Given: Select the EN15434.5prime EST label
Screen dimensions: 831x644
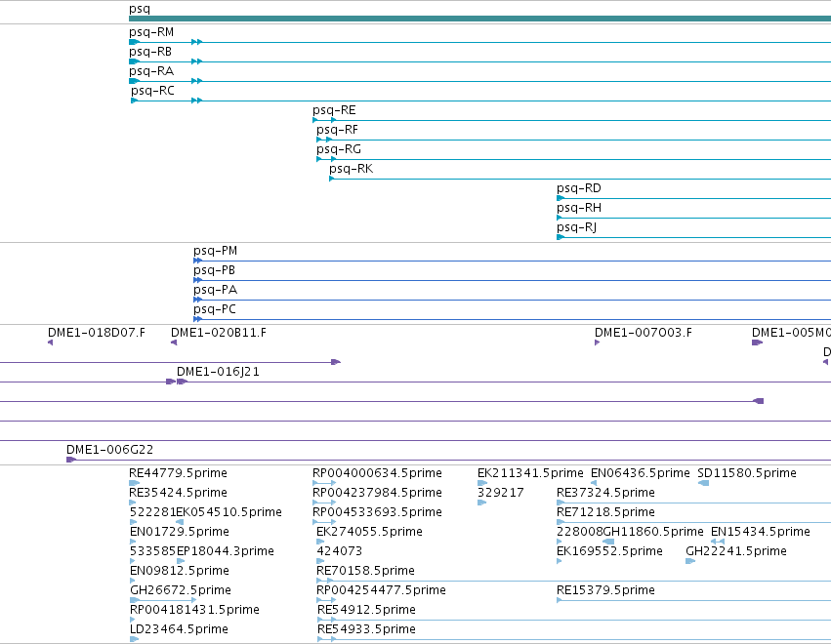Looking at the screenshot, I should click(761, 532).
